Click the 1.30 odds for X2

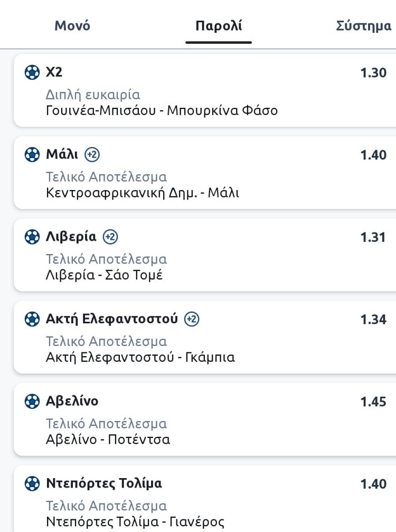tap(373, 73)
